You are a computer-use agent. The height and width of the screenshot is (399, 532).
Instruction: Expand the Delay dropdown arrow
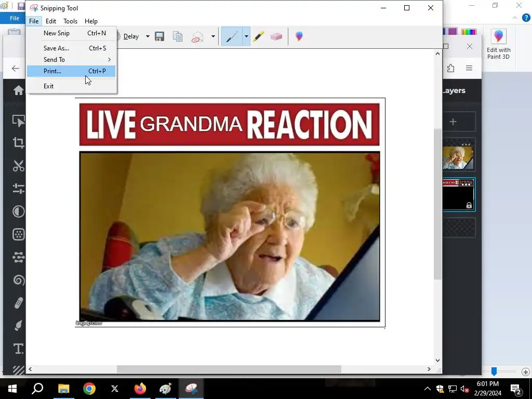click(148, 36)
